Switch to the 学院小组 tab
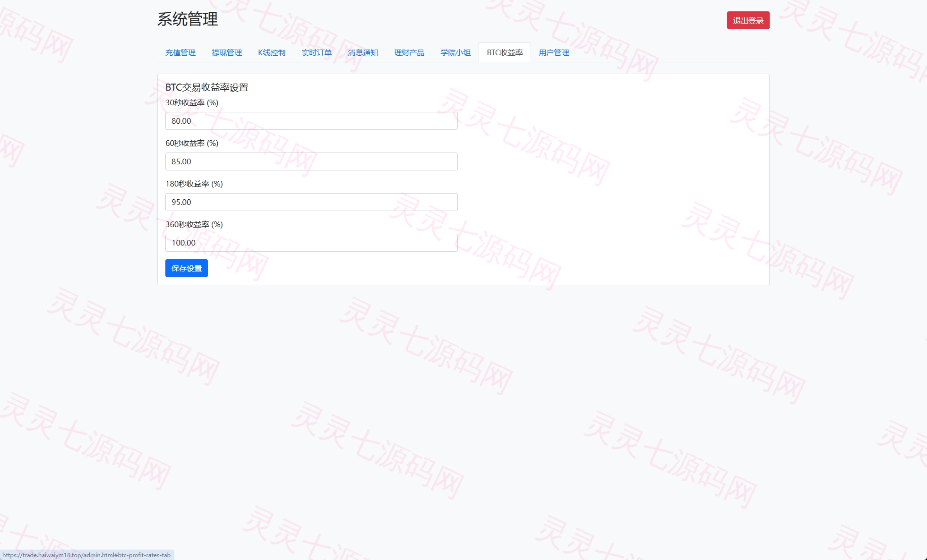The height and width of the screenshot is (560, 927). click(455, 52)
